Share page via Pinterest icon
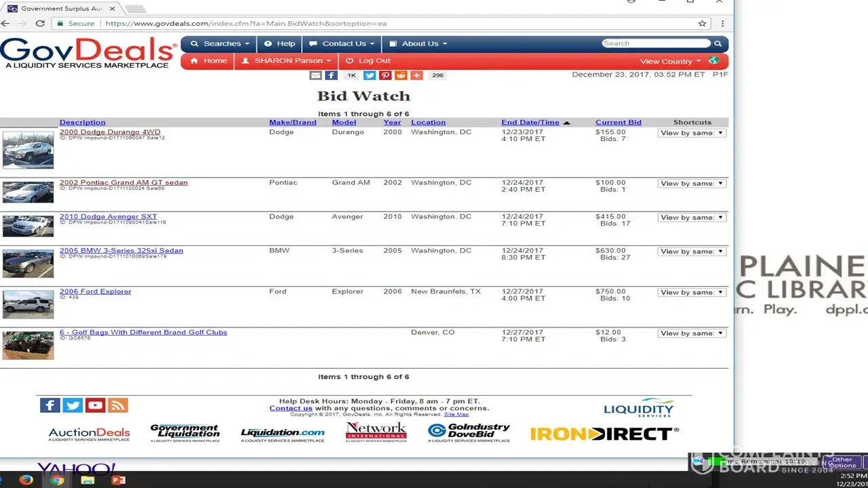This screenshot has width=868, height=488. click(385, 75)
